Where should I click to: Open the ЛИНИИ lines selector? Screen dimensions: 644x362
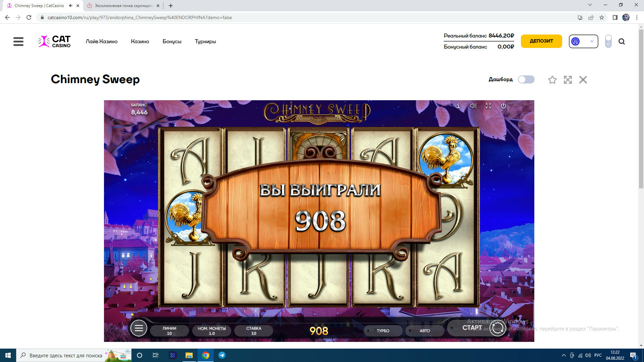tap(169, 330)
